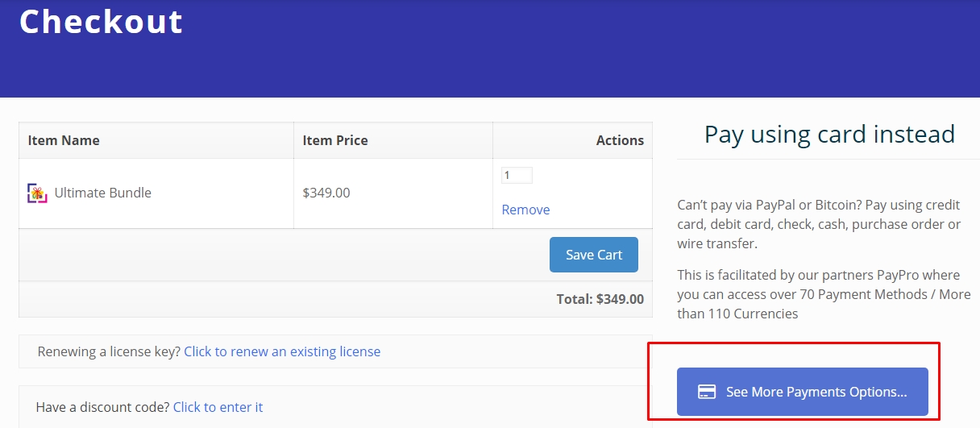
Task: Click the paragraph mentioning PayPal or Bitcoin
Action: pos(819,224)
